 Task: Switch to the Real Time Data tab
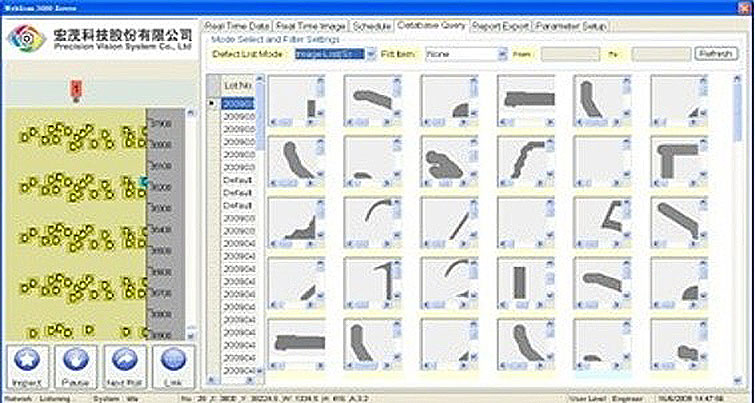(237, 24)
